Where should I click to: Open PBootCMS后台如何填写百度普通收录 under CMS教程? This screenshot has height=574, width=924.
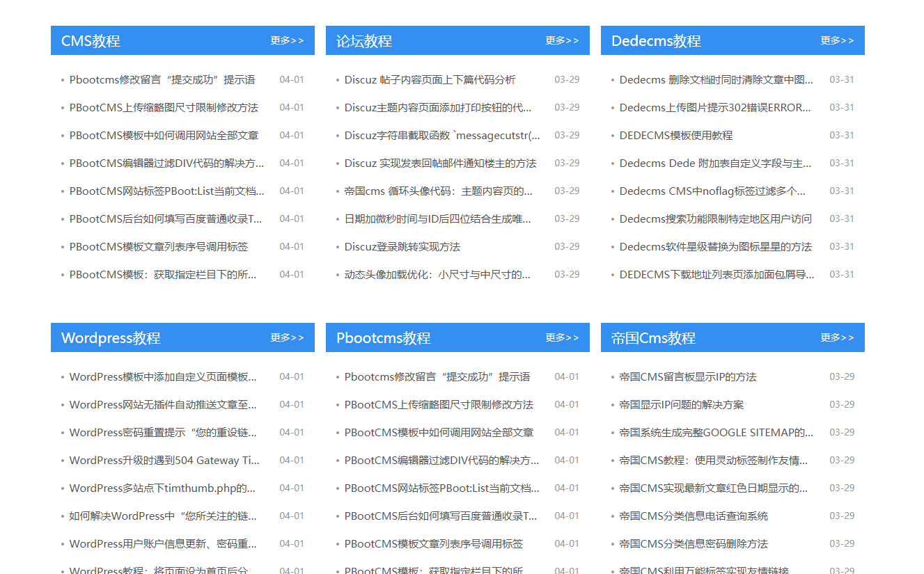click(x=166, y=219)
